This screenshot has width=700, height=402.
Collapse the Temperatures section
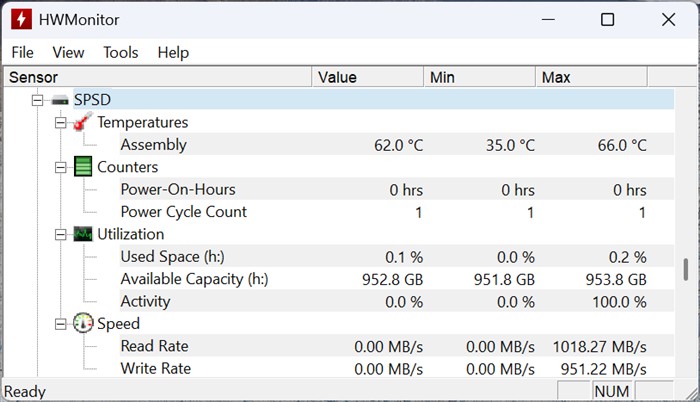pos(61,122)
